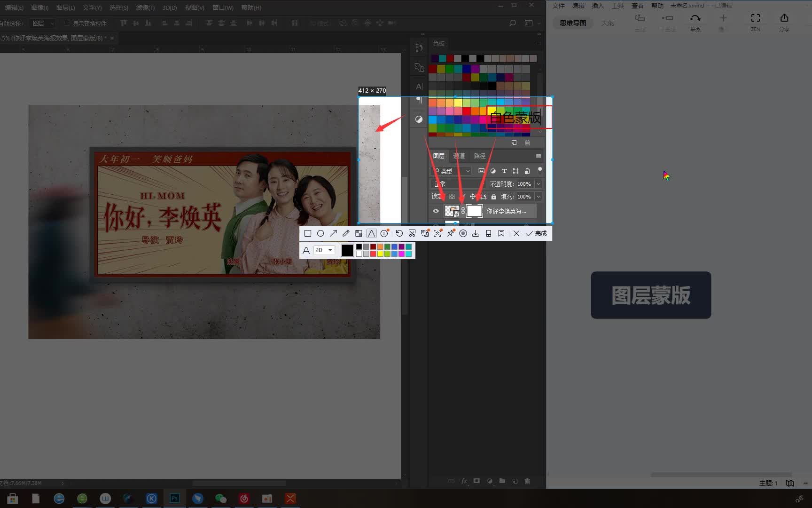812x508 pixels.
Task: Open the 图像(I) image menu
Action: (39, 8)
